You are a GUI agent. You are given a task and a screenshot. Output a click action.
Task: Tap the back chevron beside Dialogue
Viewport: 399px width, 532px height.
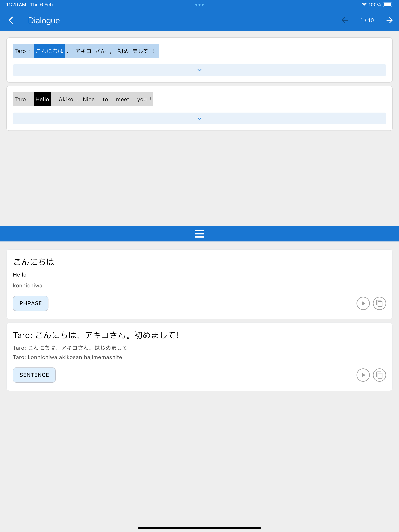pos(11,20)
